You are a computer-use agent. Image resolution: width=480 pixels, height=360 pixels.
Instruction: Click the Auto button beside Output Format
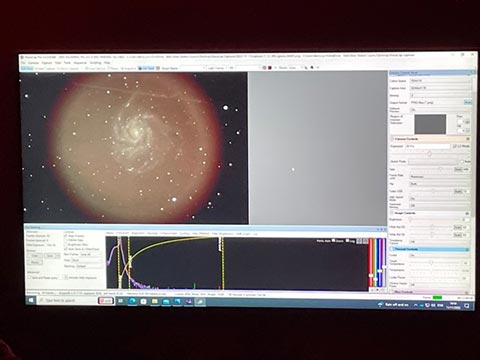point(468,103)
